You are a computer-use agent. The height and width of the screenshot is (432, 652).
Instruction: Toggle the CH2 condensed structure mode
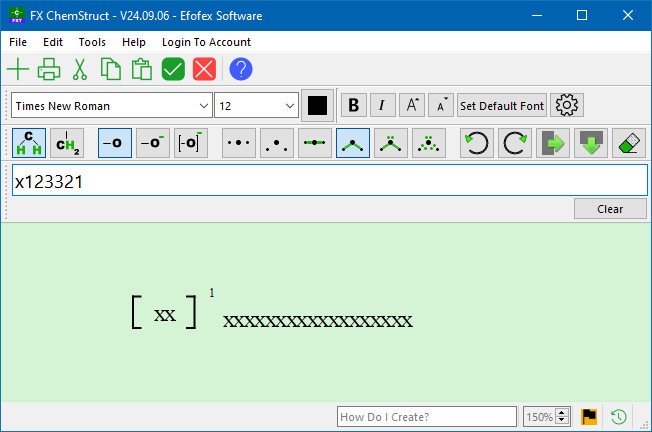click(68, 143)
